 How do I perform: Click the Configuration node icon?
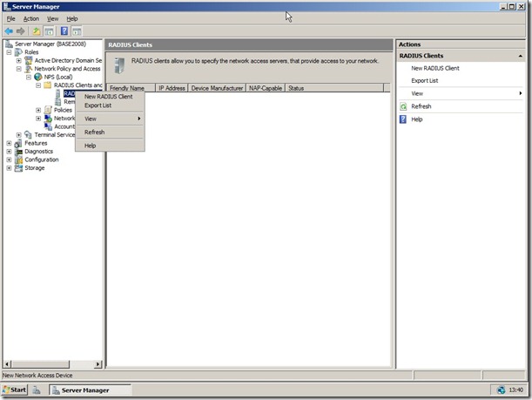coord(18,159)
